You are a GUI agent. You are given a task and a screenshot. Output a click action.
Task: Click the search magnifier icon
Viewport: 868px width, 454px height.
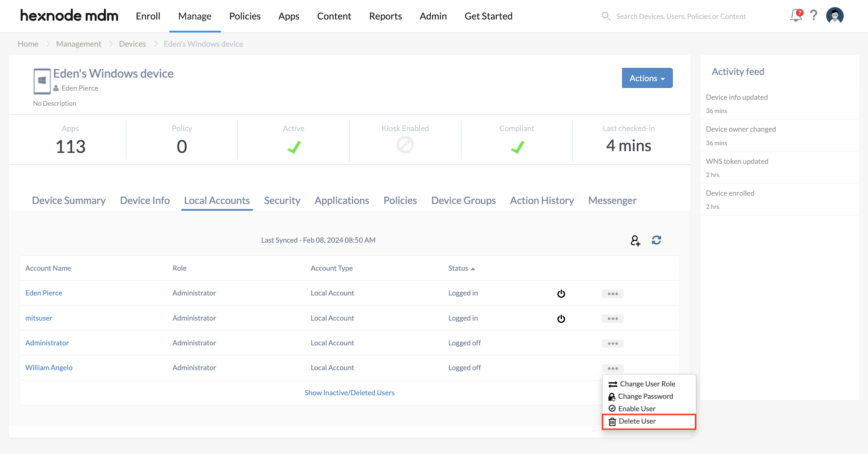coord(606,16)
